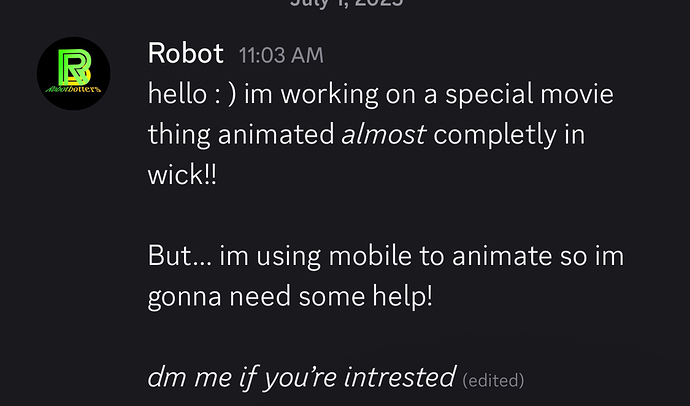Viewport: 690px width, 406px height.
Task: Click the July 1 date divider
Action: [x=346, y=4]
